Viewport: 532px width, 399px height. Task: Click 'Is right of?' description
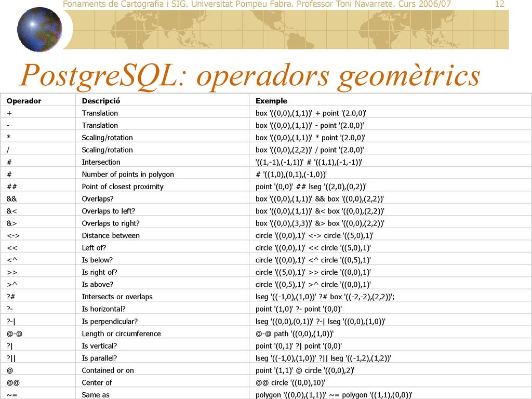pos(99,272)
